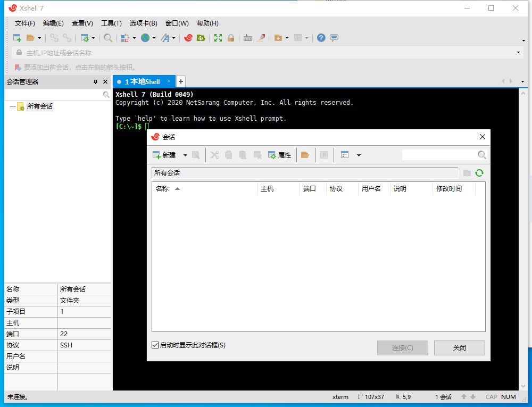Click the lock icon in address bar
532x407 pixels.
[x=19, y=53]
